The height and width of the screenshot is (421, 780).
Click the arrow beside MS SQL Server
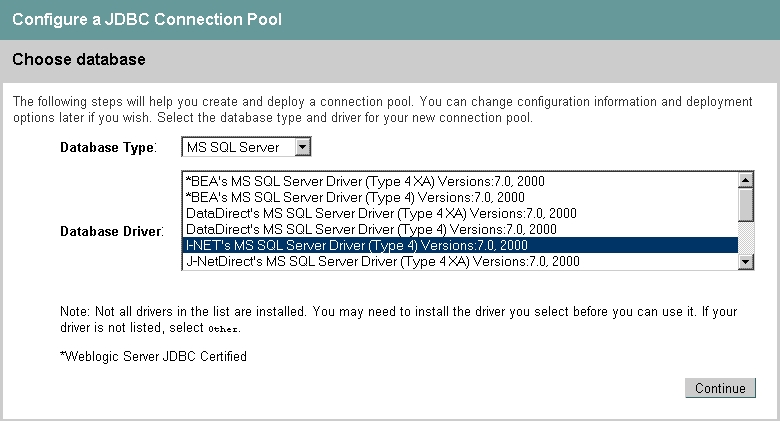(x=302, y=147)
